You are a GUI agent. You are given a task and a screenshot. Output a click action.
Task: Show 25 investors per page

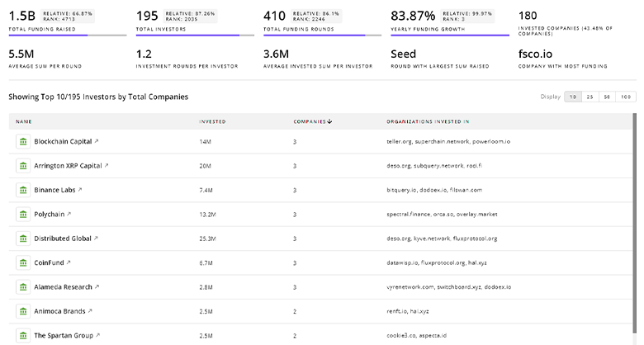(x=590, y=97)
